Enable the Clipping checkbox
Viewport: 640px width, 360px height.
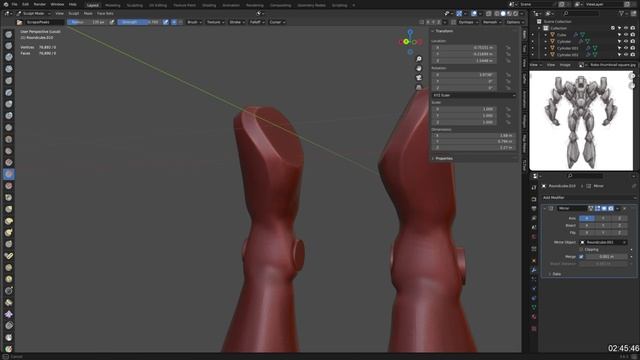(581, 249)
